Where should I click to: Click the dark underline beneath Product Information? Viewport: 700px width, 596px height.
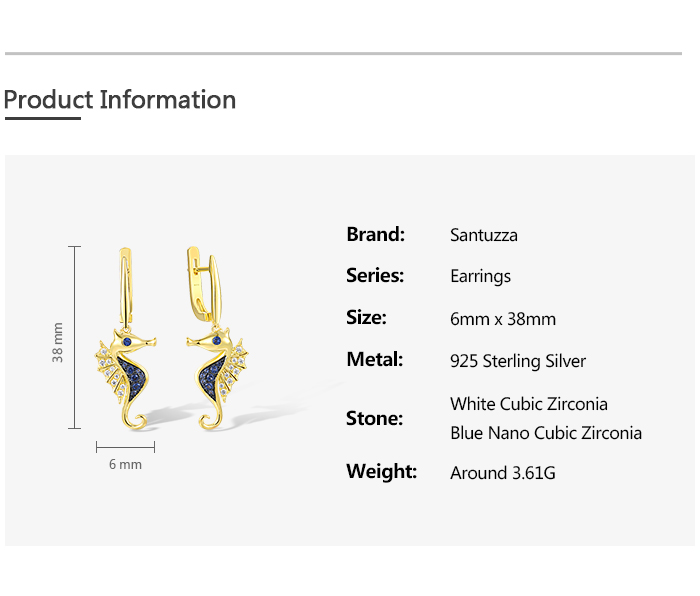click(x=42, y=118)
